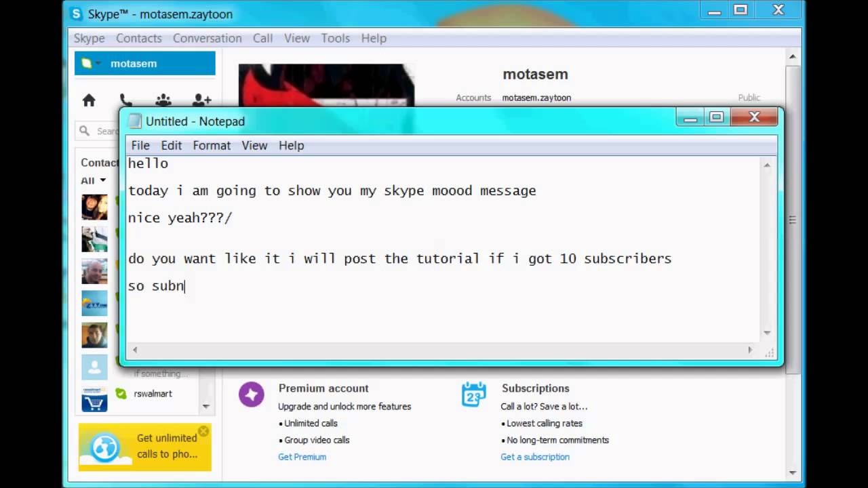Maximize the Notepad window
Screen dimensions: 868x488
(x=716, y=118)
